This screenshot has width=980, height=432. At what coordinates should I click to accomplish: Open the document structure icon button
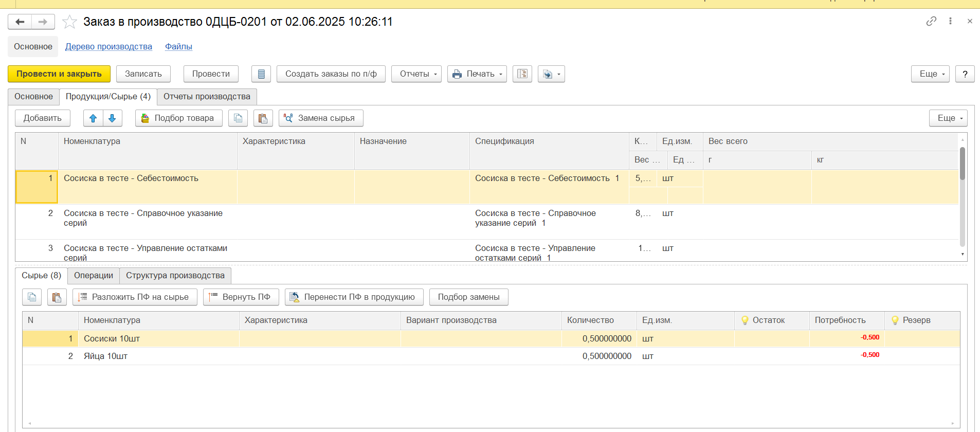(x=522, y=74)
